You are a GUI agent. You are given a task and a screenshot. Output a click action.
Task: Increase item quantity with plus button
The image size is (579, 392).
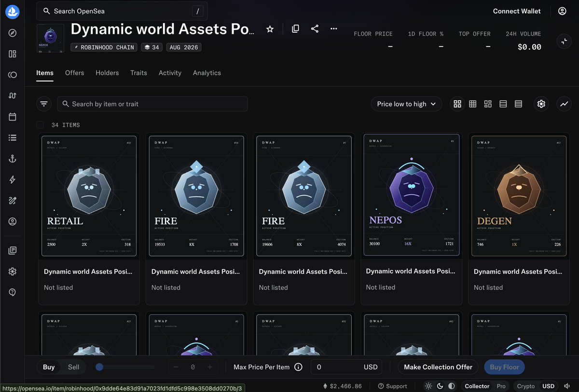coord(209,367)
